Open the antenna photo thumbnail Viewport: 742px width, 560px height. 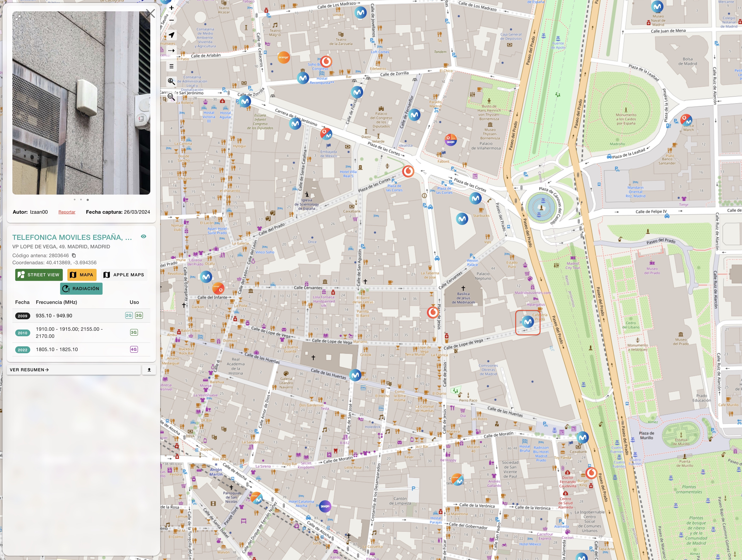(81, 103)
